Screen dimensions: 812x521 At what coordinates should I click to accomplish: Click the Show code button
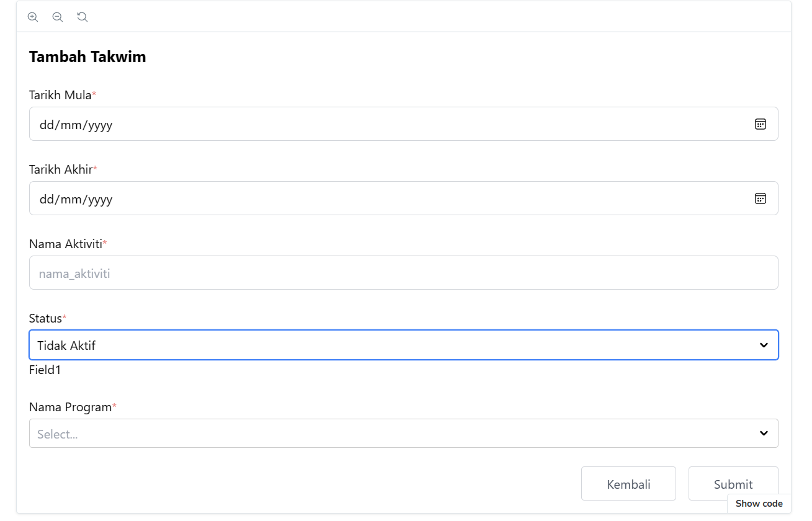point(759,504)
